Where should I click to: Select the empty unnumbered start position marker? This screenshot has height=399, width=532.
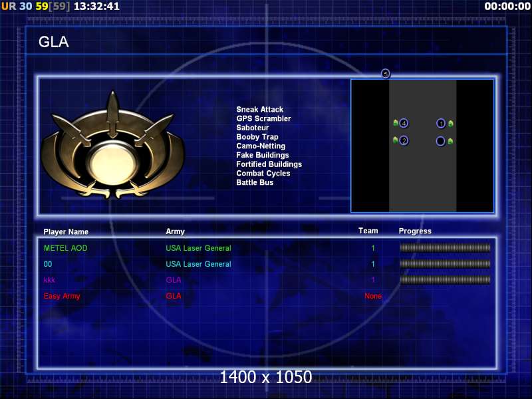(x=440, y=141)
